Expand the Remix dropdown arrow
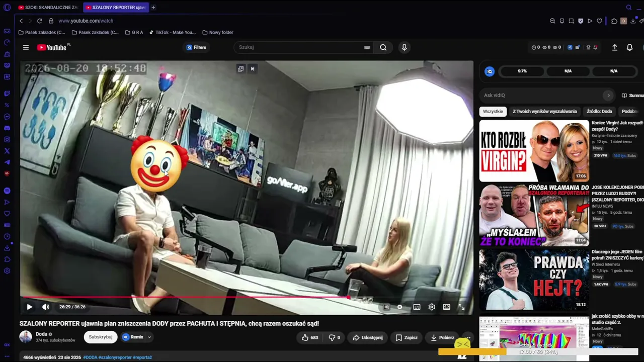644x362 pixels. point(149,337)
